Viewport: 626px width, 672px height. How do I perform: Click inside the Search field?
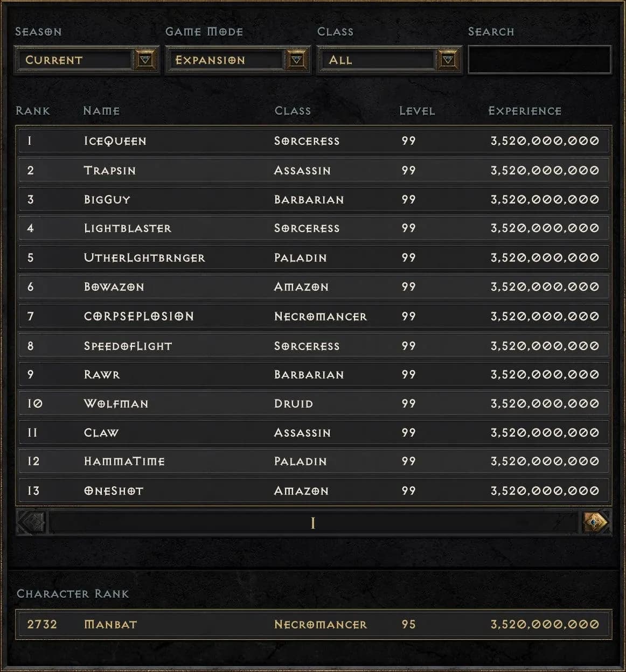tap(539, 60)
